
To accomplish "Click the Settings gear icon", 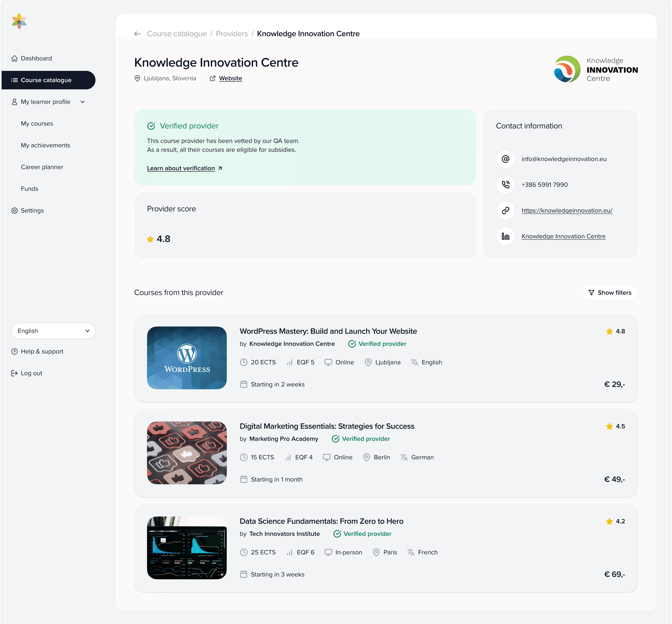I will pyautogui.click(x=14, y=210).
